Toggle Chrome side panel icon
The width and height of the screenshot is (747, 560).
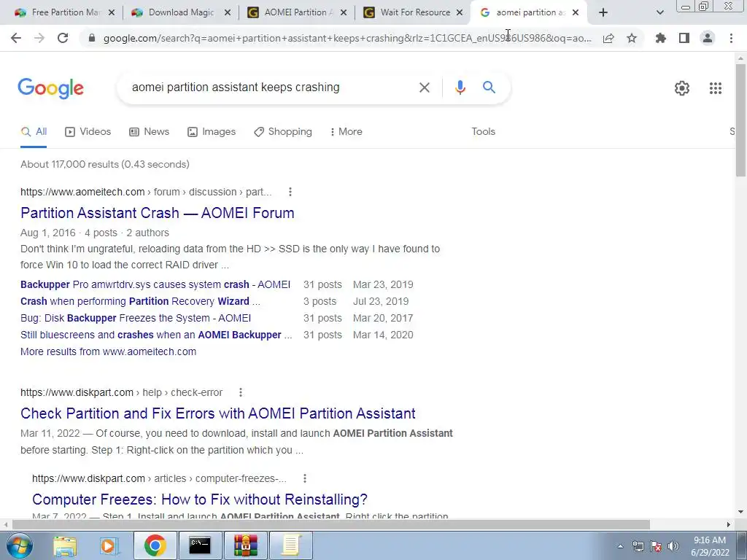(684, 38)
